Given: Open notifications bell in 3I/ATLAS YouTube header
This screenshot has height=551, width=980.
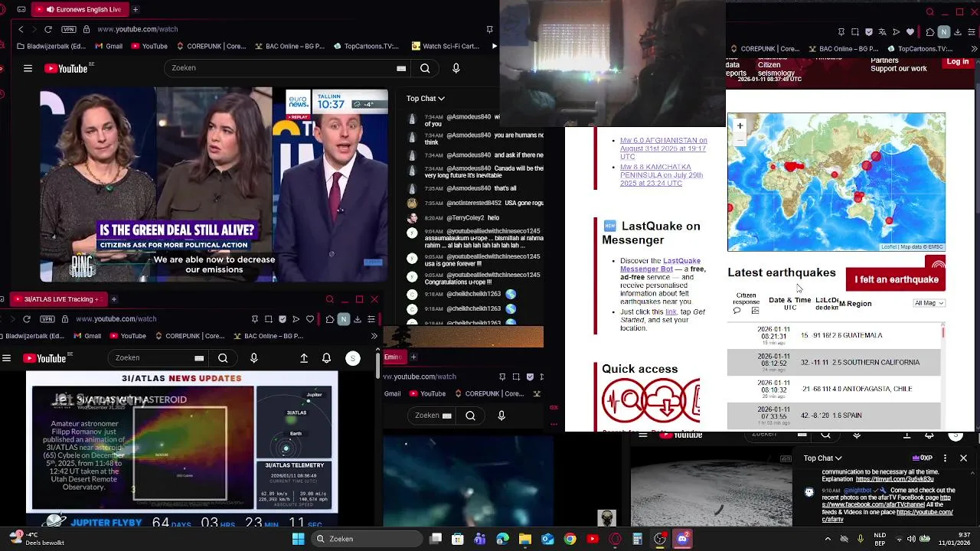Looking at the screenshot, I should pyautogui.click(x=327, y=358).
